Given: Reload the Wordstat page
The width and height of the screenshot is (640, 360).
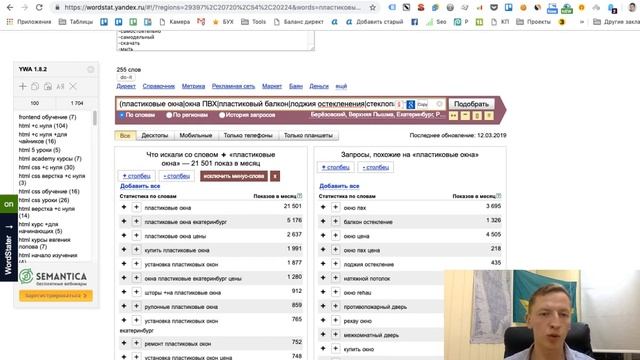Looking at the screenshot, I should point(39,7).
